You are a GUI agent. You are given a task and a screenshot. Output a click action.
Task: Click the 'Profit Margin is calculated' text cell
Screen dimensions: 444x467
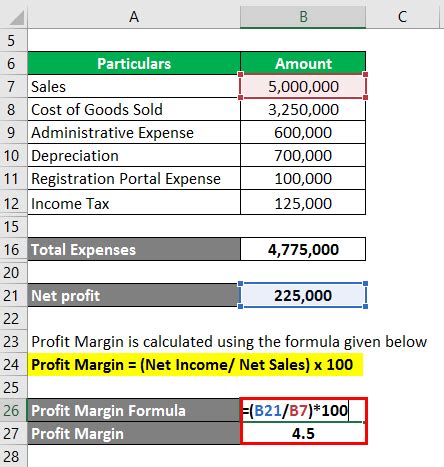229,342
